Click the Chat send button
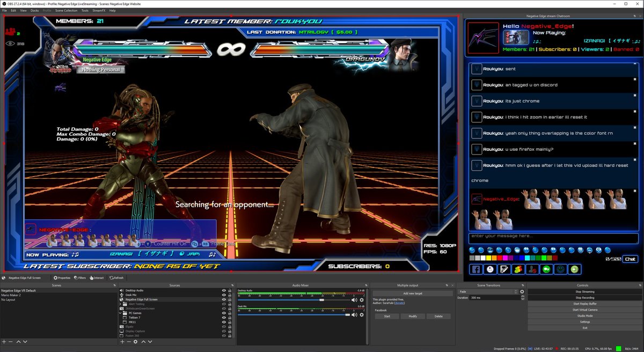Screen dimensions: 644x352 (x=631, y=259)
